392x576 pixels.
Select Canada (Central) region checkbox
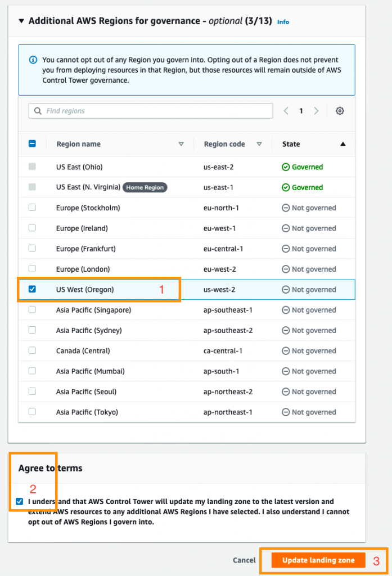(x=32, y=350)
